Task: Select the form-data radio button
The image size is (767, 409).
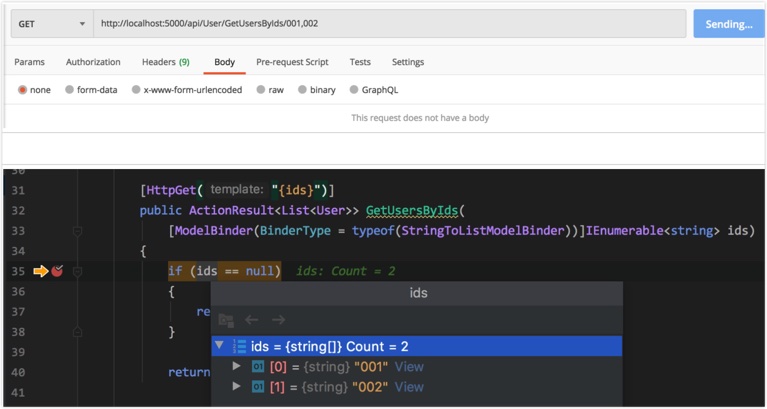Action: point(69,90)
